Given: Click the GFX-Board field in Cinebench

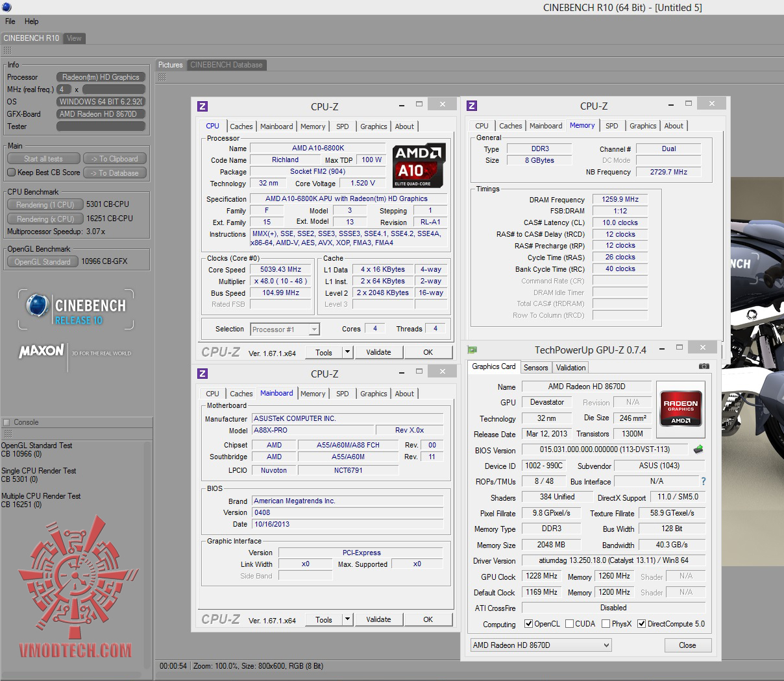Looking at the screenshot, I should click(x=101, y=114).
